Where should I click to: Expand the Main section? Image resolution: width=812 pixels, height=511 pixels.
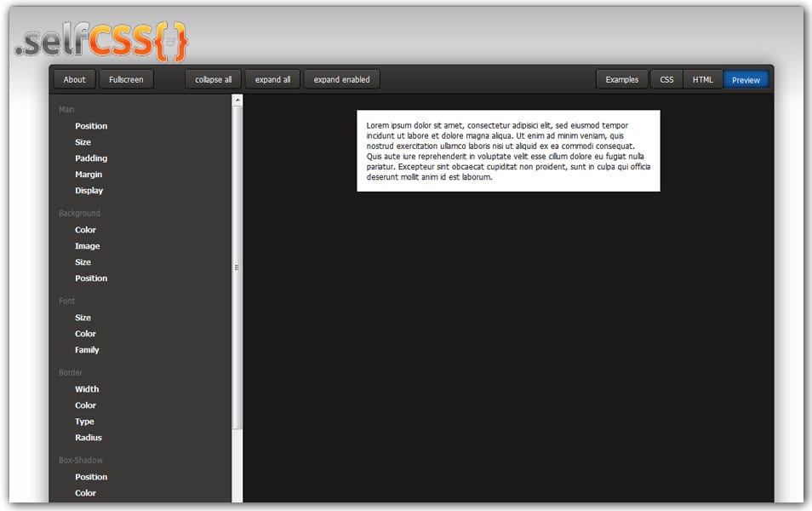[x=66, y=109]
